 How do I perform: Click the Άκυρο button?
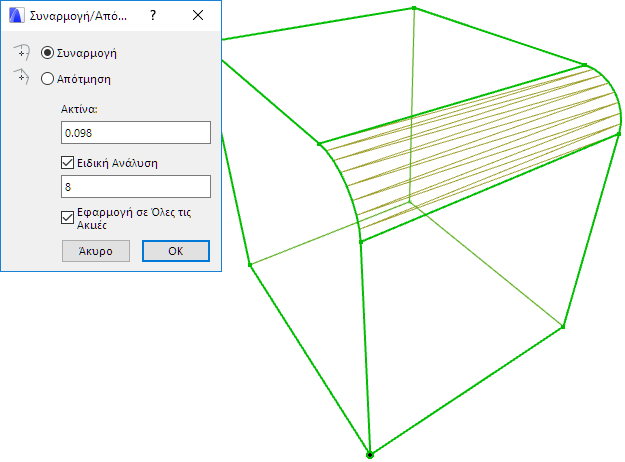pos(96,251)
